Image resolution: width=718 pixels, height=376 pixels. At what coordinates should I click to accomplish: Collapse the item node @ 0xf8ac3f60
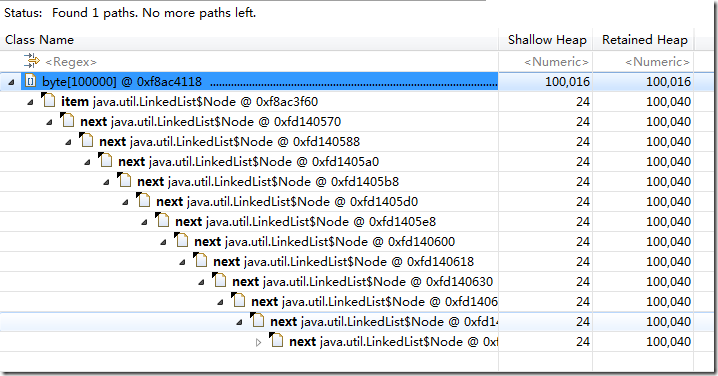click(30, 102)
